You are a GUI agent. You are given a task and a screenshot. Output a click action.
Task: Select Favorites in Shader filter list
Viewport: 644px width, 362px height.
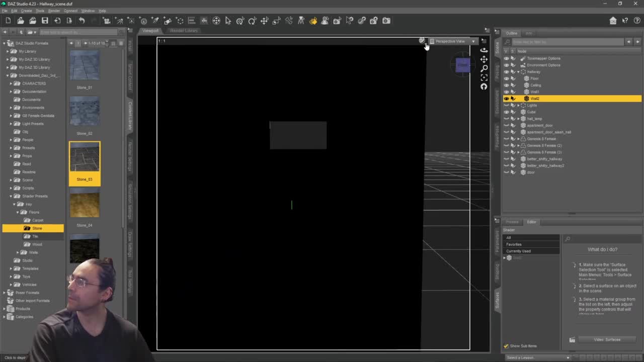531,244
